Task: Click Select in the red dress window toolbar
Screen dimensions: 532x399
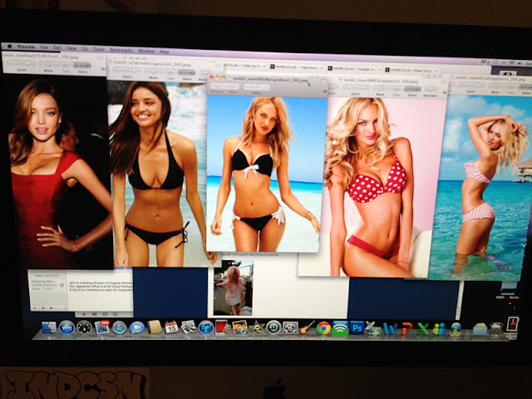Action: (82, 67)
